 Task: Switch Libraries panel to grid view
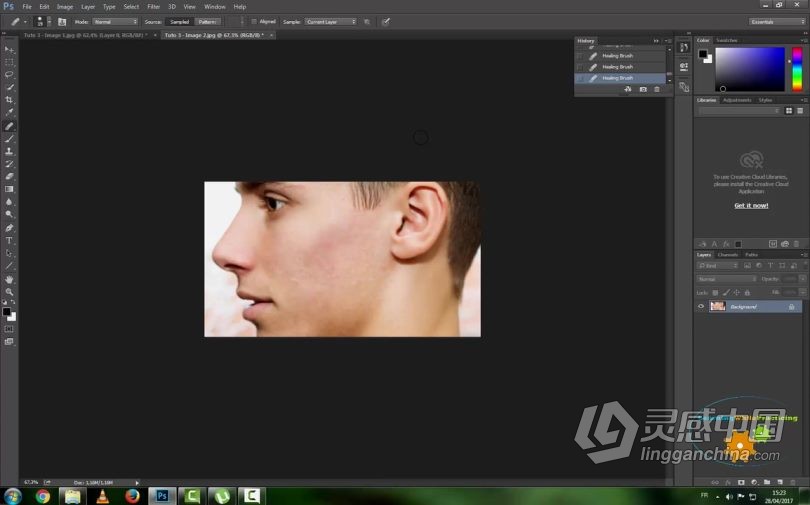[789, 111]
